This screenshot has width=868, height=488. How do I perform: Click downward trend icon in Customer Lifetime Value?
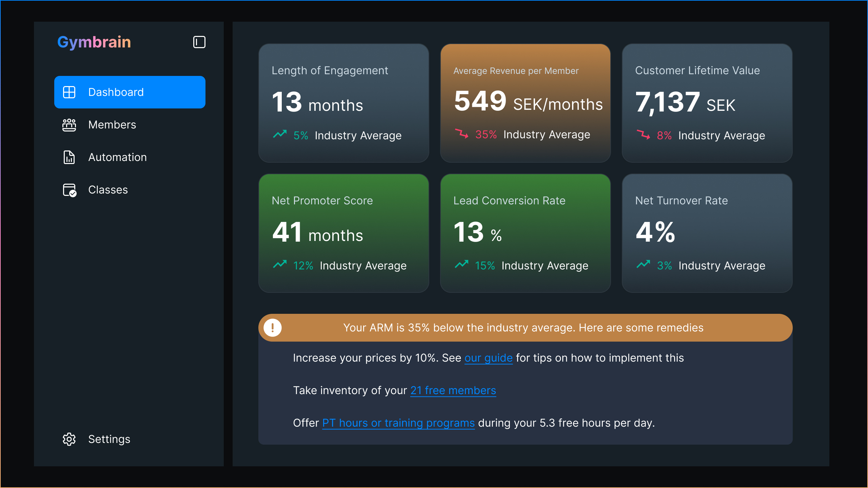click(x=644, y=135)
